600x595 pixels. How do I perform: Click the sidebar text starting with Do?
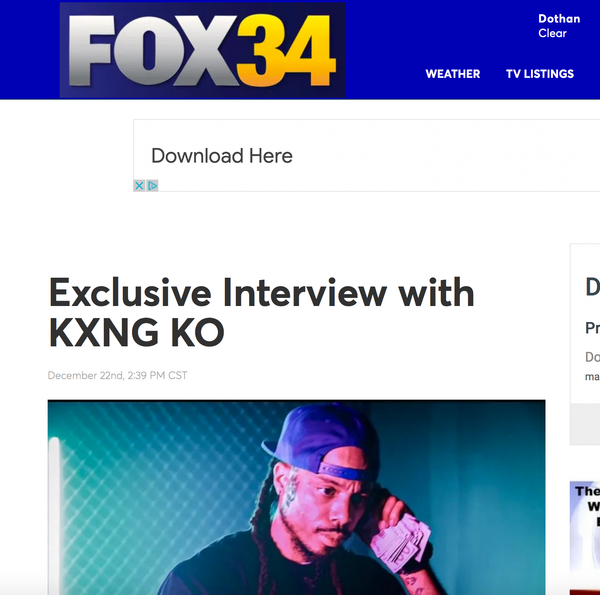pos(592,357)
